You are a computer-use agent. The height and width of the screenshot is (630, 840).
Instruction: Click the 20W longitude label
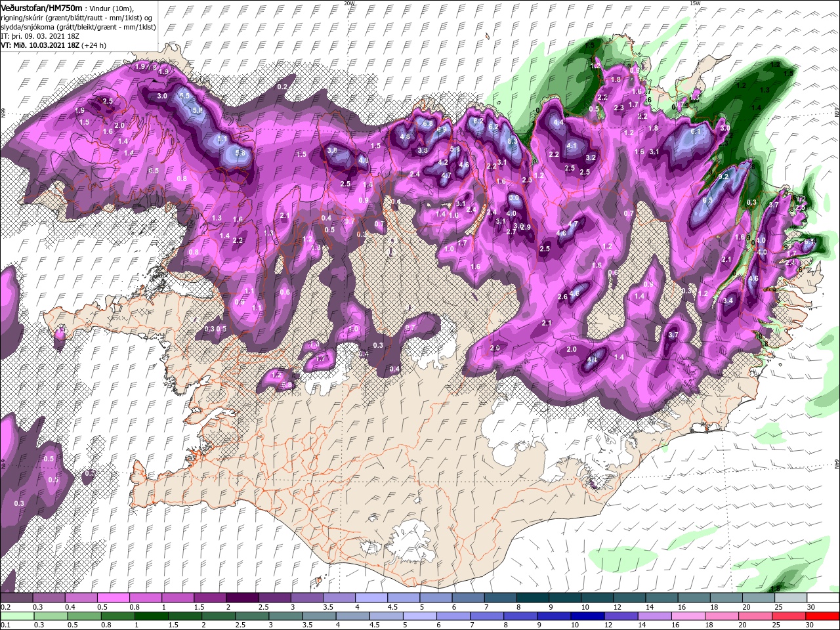349,3
